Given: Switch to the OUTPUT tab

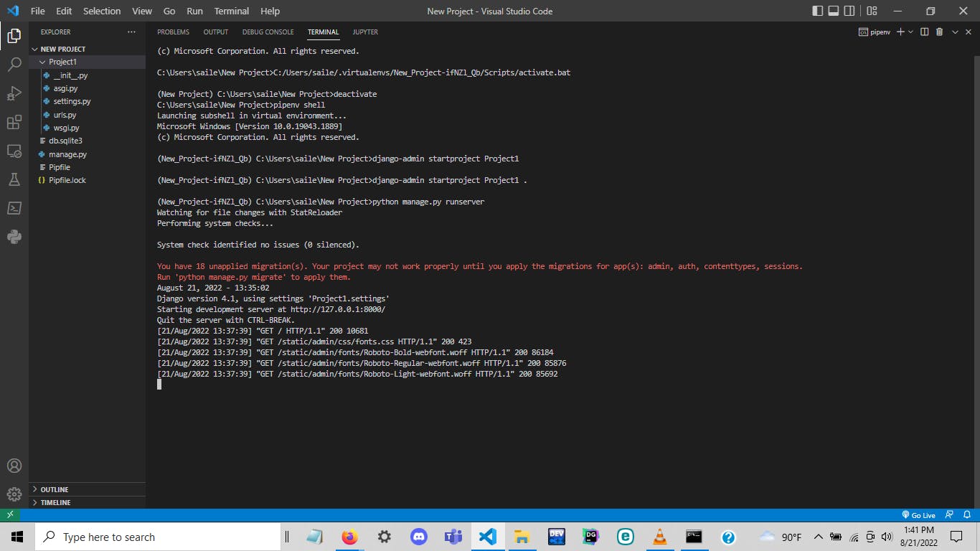Looking at the screenshot, I should pos(215,32).
